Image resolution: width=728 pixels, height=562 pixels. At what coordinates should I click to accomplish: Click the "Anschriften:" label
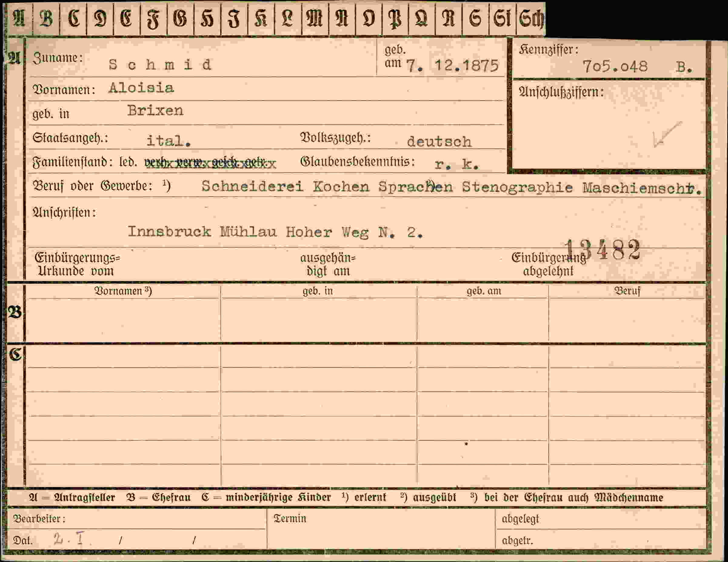[64, 212]
